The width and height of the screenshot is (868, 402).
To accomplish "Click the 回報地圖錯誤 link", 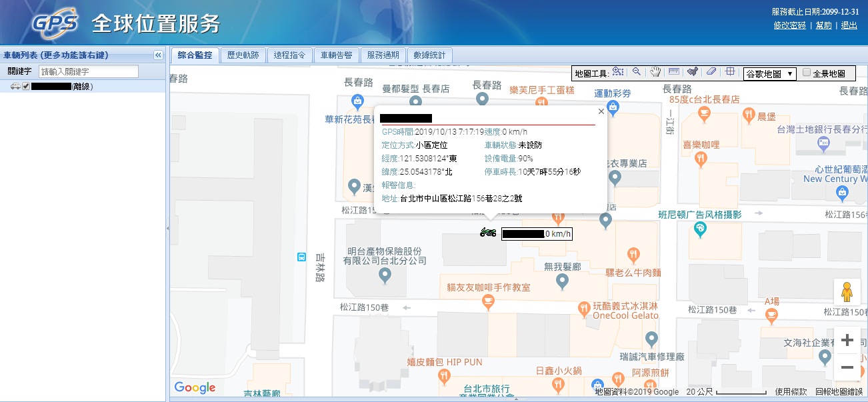I will tap(839, 392).
